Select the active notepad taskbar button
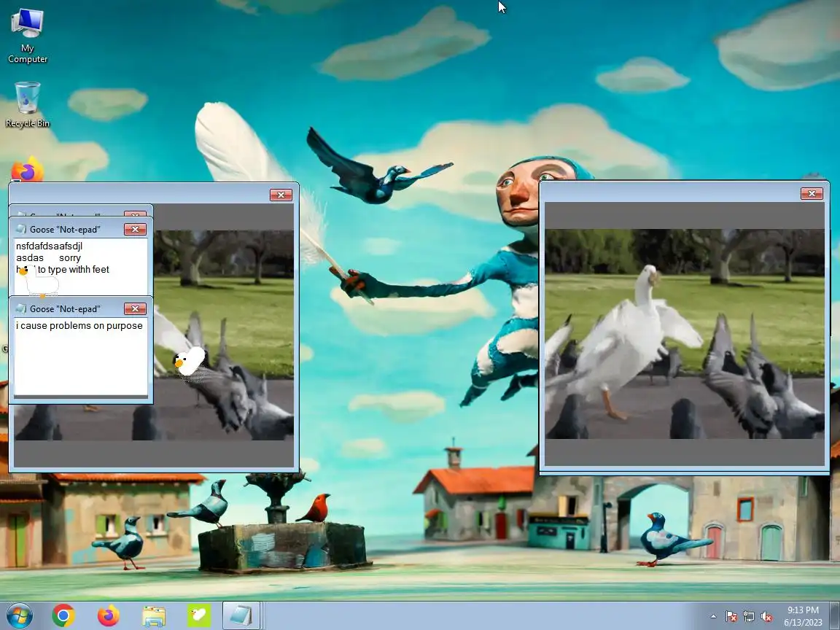This screenshot has width=840, height=630. tap(241, 615)
